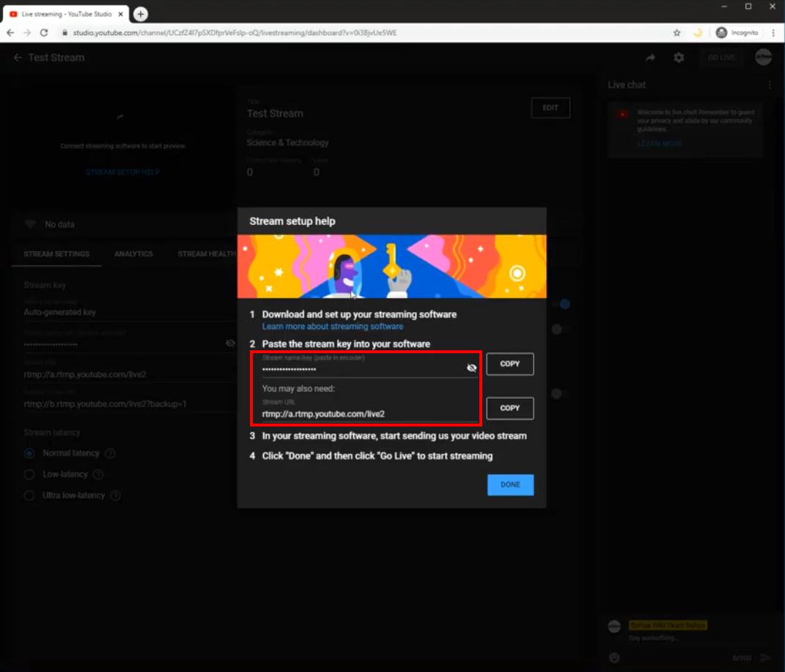
Task: Click Done in Stream setup help dialog
Action: point(510,484)
